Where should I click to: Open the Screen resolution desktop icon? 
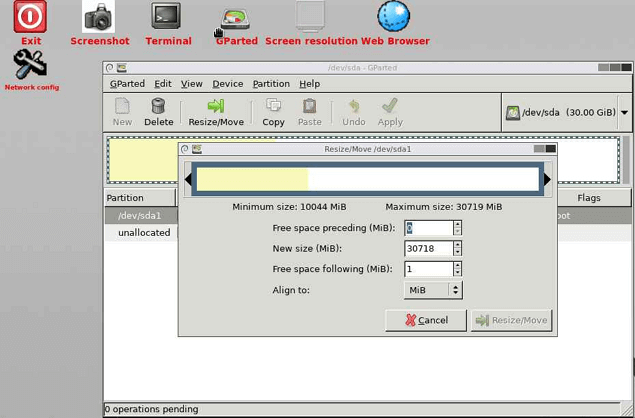(311, 18)
